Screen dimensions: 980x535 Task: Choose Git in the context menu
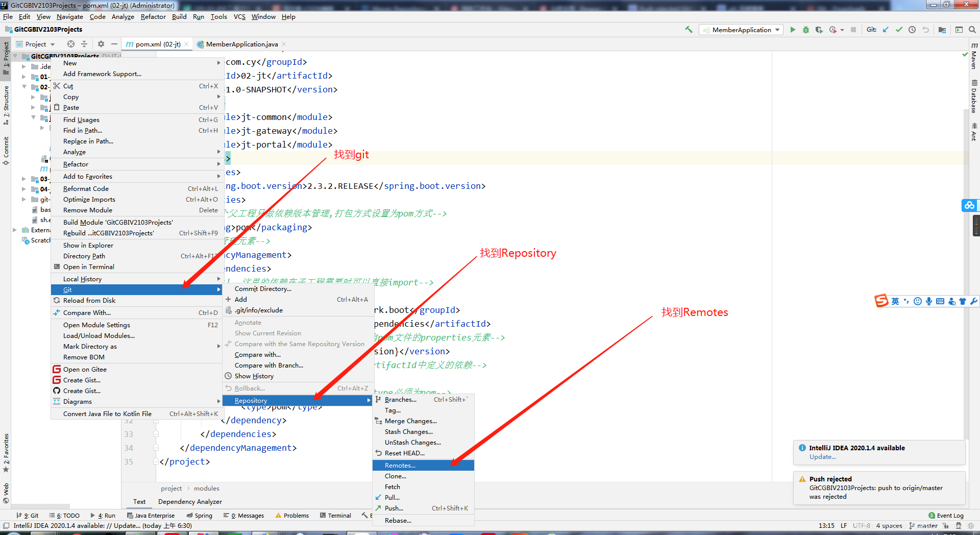[136, 289]
